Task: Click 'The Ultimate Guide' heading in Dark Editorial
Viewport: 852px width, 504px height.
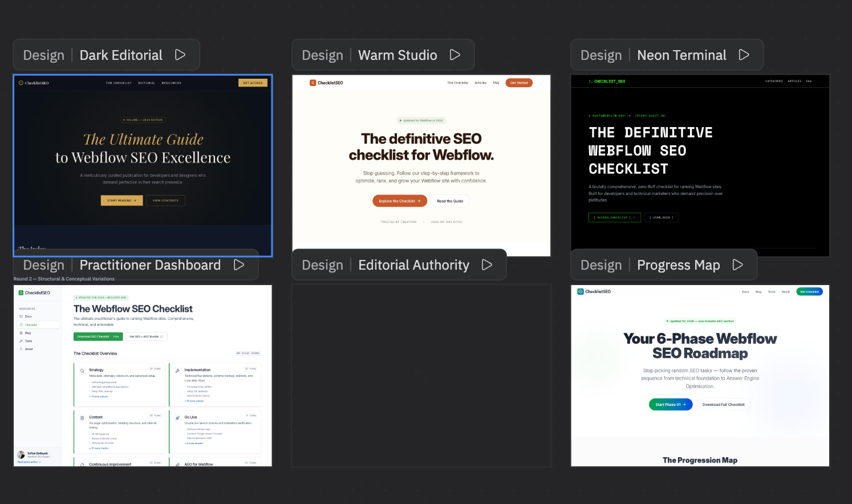Action: [x=143, y=140]
